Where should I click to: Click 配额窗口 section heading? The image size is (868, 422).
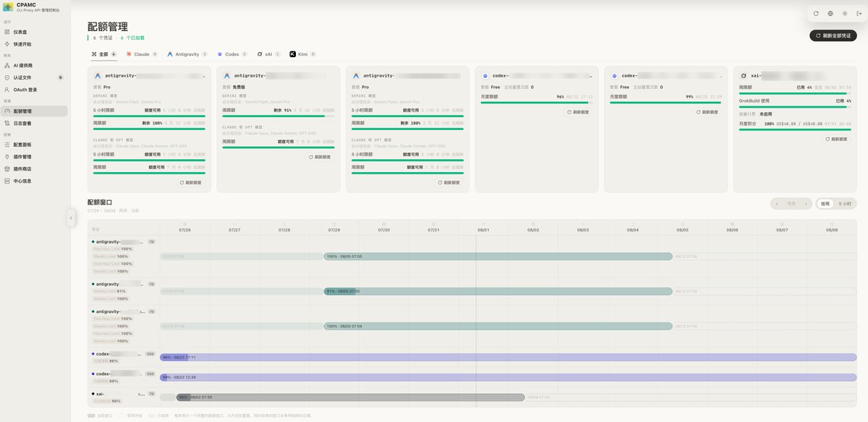(100, 203)
